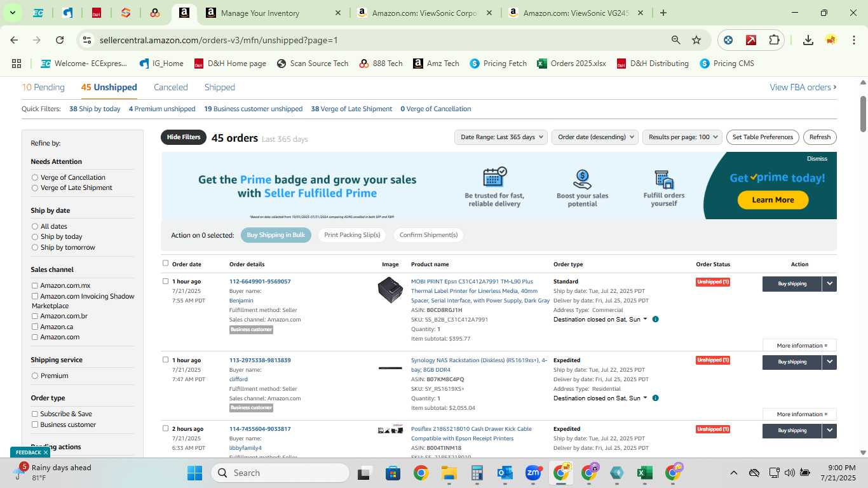Check the Subscribe & Save order type
The image size is (868, 488).
[35, 414]
